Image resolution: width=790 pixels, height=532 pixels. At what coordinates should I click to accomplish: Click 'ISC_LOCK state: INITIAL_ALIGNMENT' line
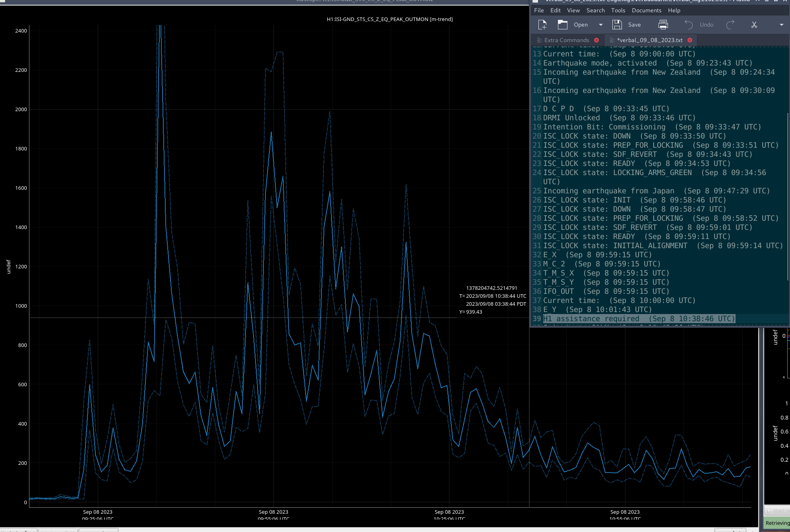click(663, 246)
